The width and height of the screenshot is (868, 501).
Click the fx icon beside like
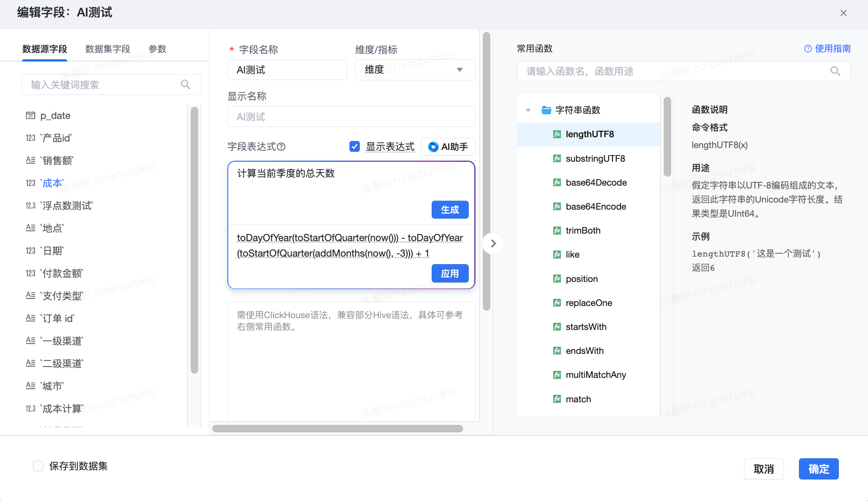[557, 254]
